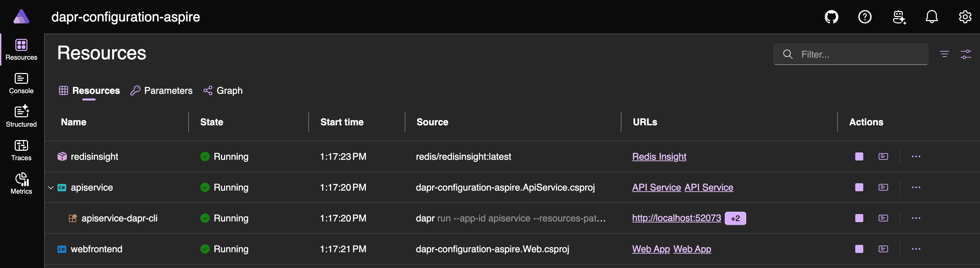980x268 pixels.
Task: Click the dapr-configuration-aspire.Web.csproj source text
Action: point(492,249)
